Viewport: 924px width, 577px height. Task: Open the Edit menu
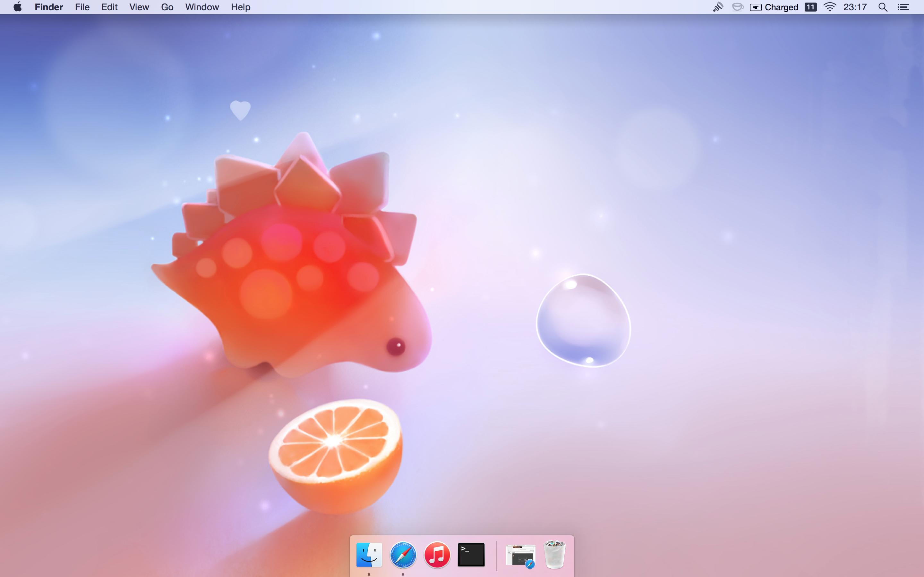click(x=109, y=7)
